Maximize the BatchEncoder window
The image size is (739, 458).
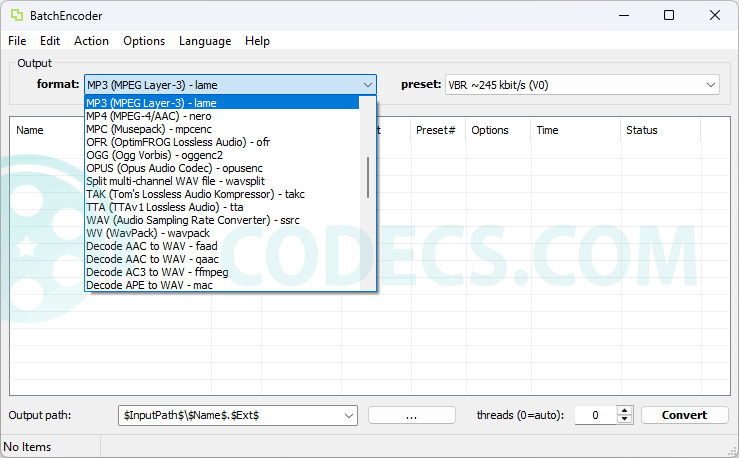669,16
